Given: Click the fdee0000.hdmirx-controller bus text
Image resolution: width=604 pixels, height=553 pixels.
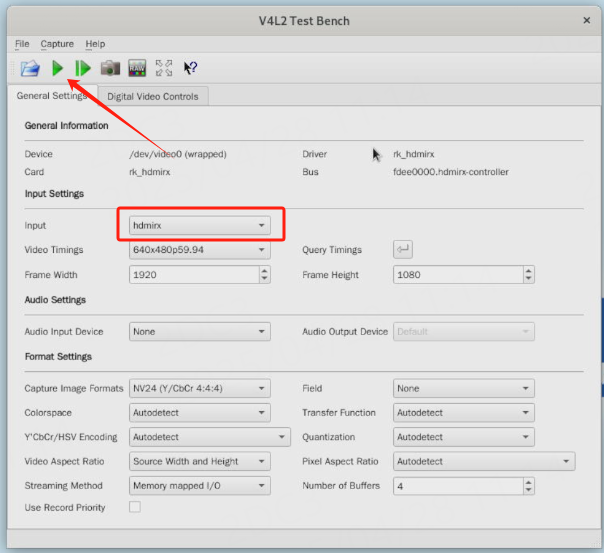Looking at the screenshot, I should coord(451,172).
